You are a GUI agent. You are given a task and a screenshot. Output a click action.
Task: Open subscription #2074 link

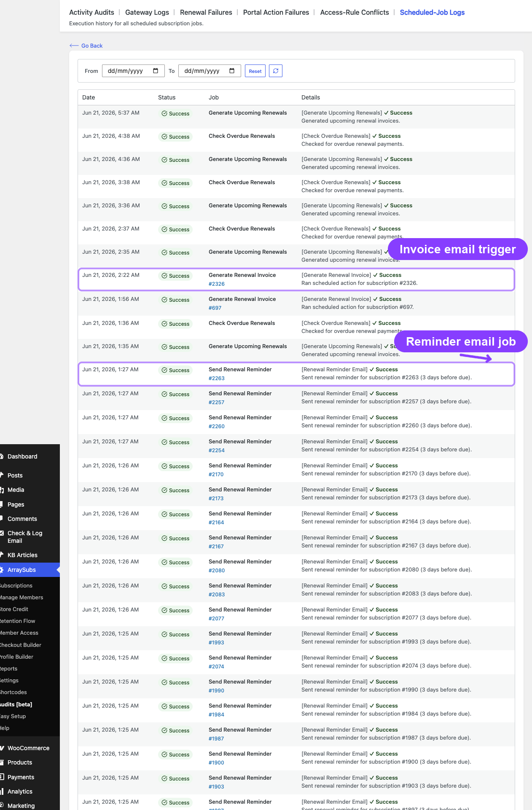[216, 666]
